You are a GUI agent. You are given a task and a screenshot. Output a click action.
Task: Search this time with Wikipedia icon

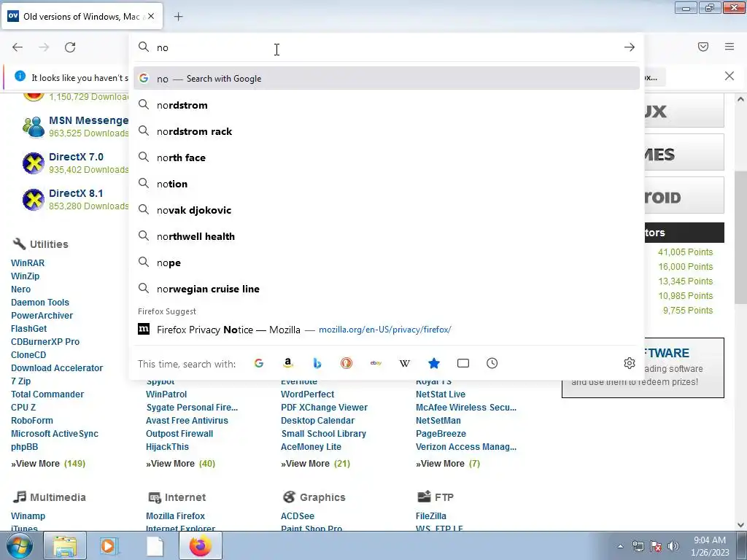click(x=404, y=363)
